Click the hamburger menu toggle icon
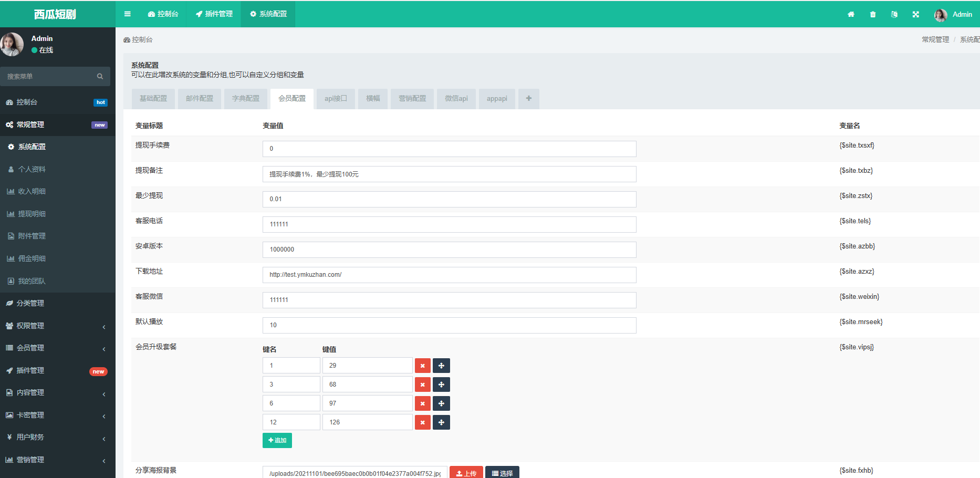 point(127,14)
